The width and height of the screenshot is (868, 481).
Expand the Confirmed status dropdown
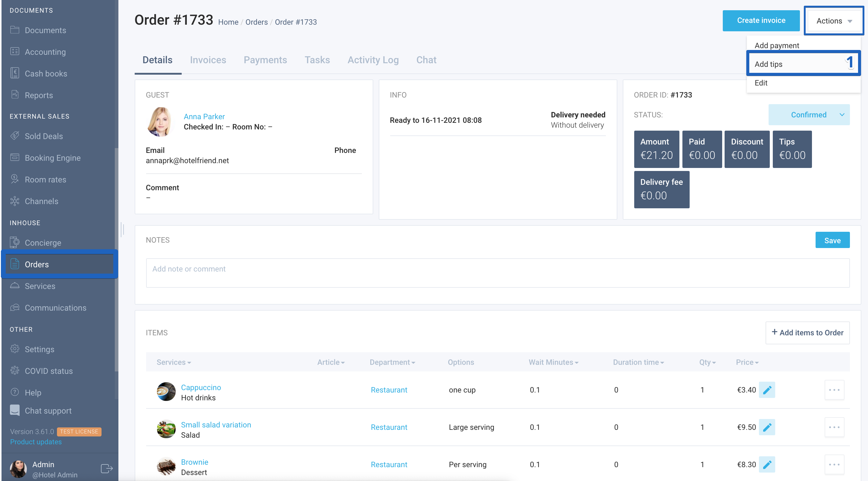[809, 115]
